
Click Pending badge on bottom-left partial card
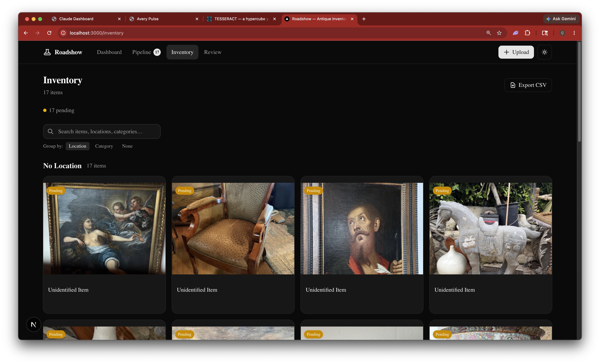pos(56,334)
